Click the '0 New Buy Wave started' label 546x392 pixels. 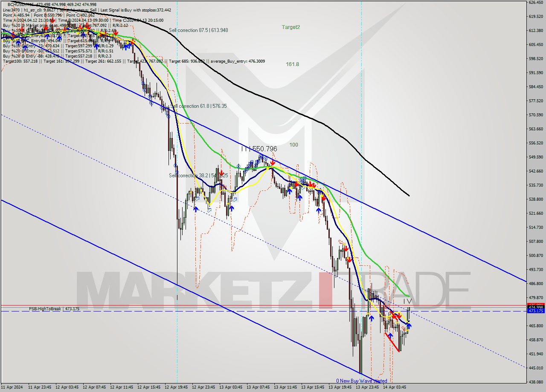point(361,381)
